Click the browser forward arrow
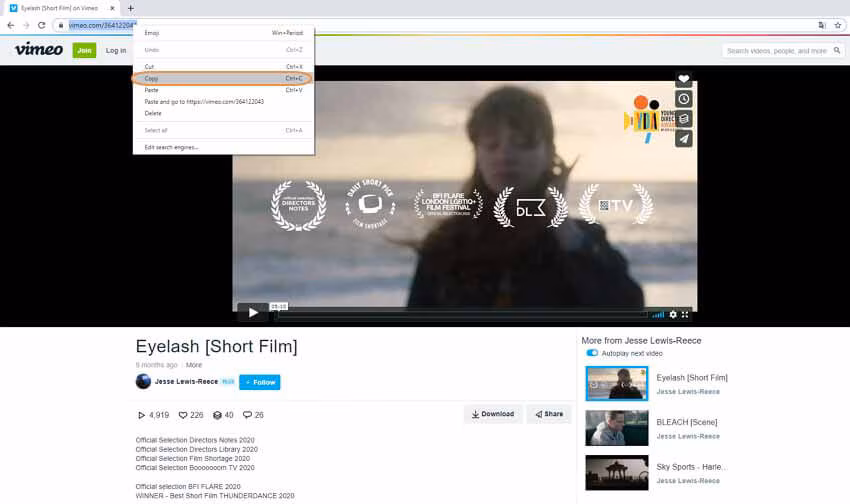 click(26, 25)
